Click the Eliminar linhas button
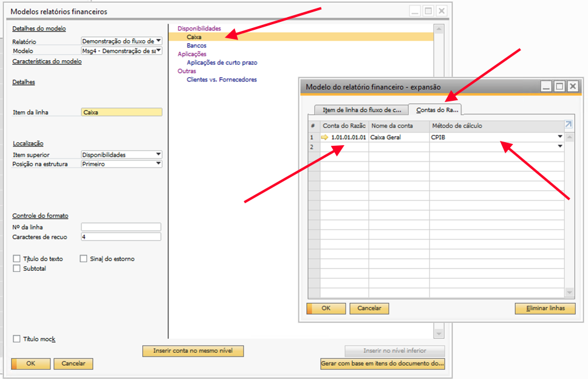Image resolution: width=588 pixels, height=379 pixels. coord(545,309)
